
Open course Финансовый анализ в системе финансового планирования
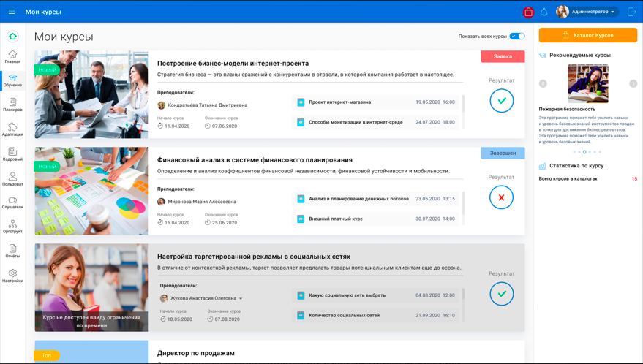coord(255,160)
